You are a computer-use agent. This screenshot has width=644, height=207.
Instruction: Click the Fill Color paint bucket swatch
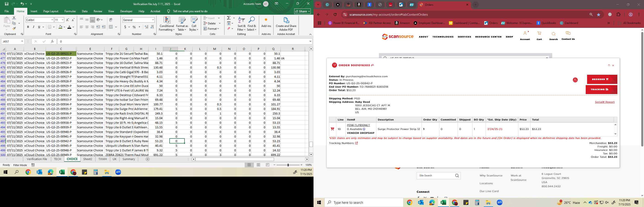point(60,27)
